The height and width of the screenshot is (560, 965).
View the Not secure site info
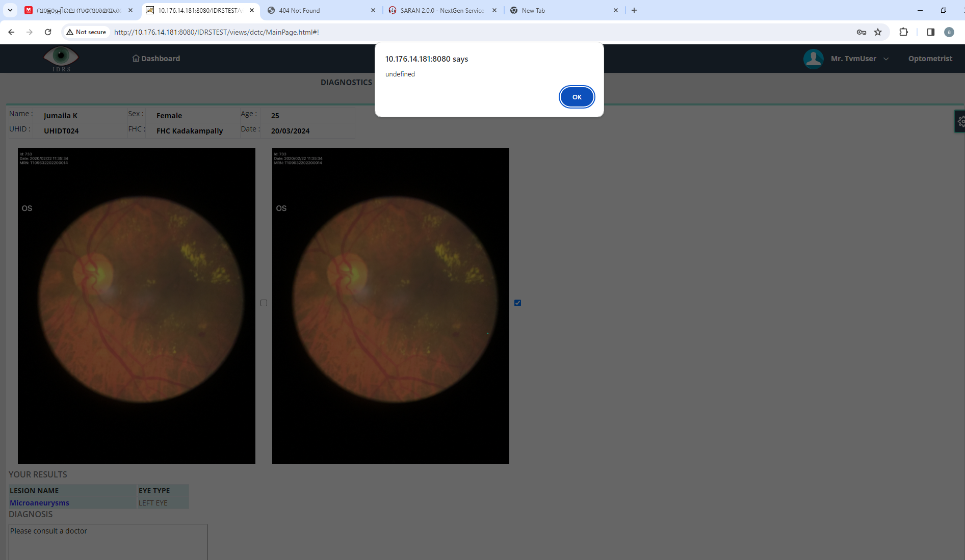pos(86,32)
